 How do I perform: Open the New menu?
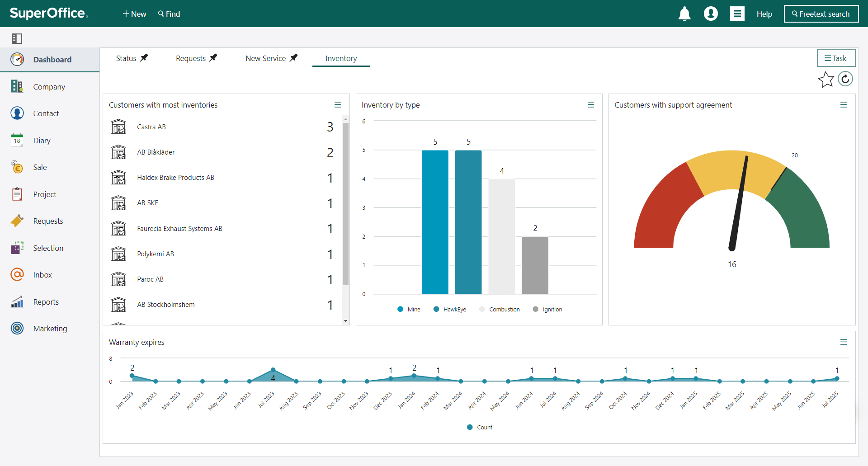(x=134, y=14)
